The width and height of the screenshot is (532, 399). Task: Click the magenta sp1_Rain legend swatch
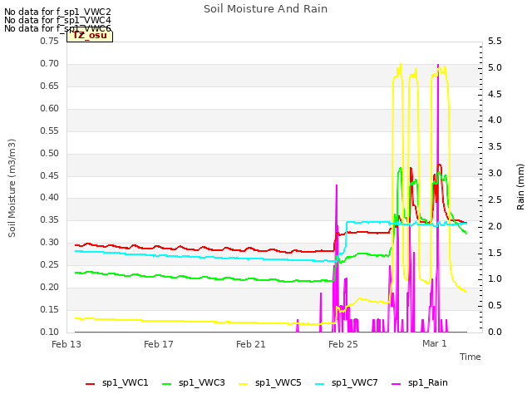point(397,384)
